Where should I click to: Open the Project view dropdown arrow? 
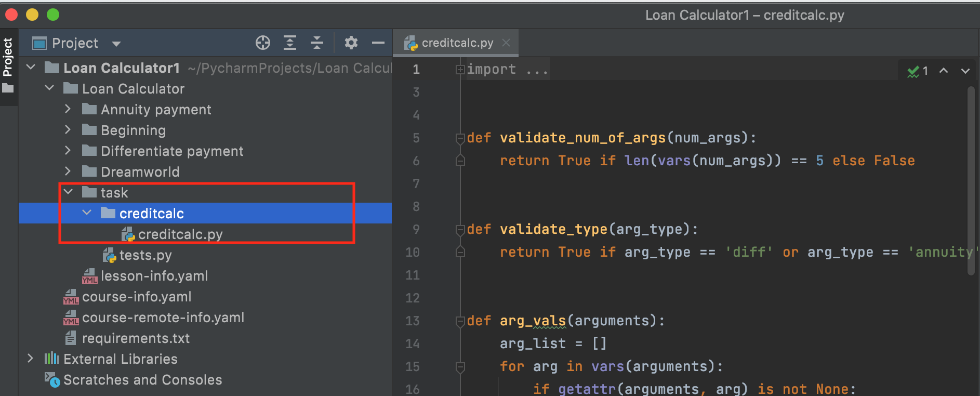click(x=116, y=44)
